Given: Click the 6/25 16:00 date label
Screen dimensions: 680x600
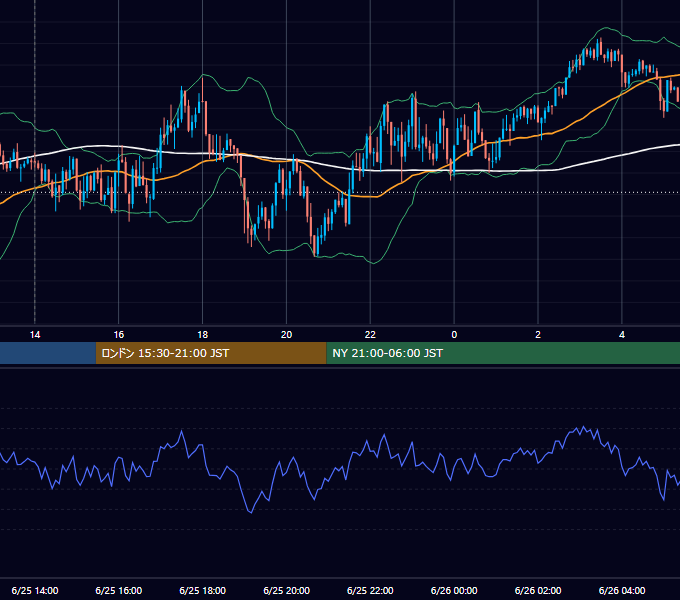Looking at the screenshot, I should 118,590.
